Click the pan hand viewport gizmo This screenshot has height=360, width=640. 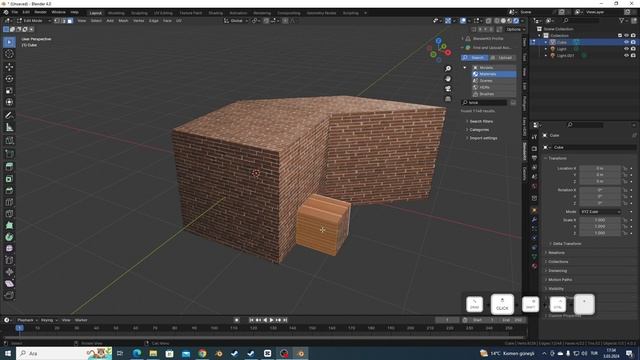(448, 79)
